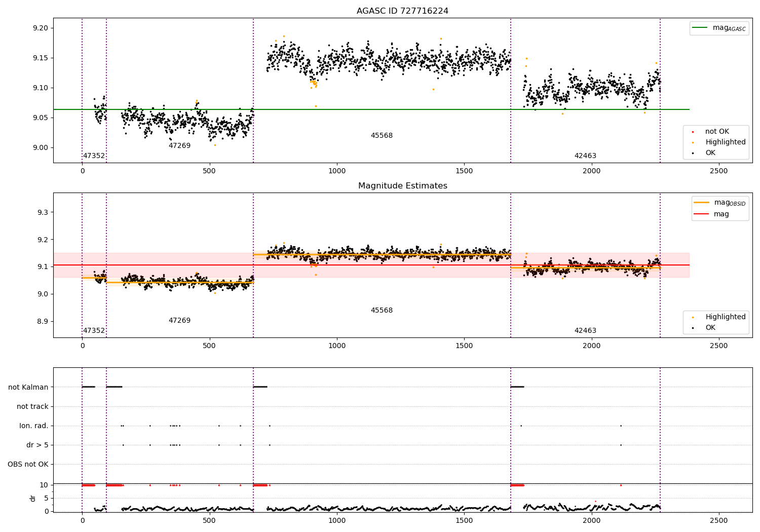Click the 'not track' row label
Image resolution: width=760 pixels, height=532 pixels.
32,406
